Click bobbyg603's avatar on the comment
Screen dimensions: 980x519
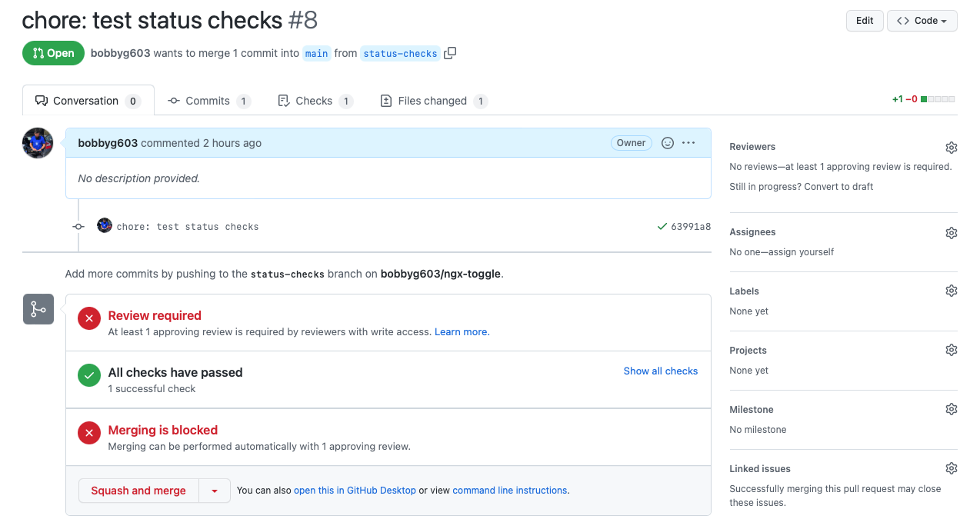click(37, 142)
